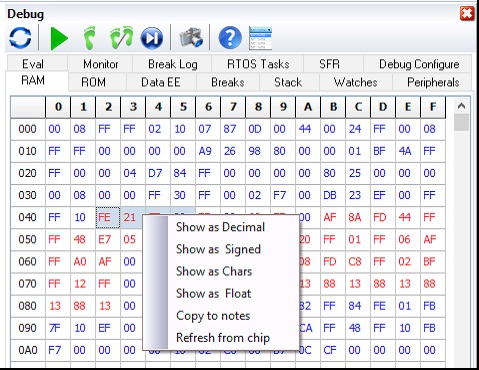Click cell 7F in row 090

pos(58,328)
